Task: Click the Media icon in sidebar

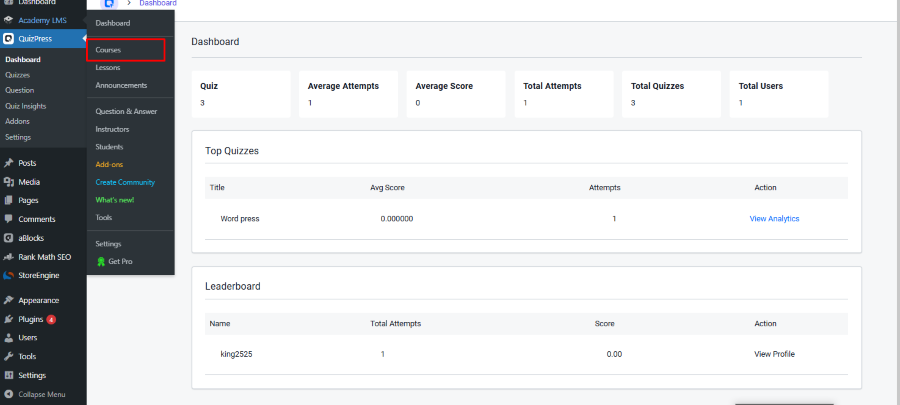Action: pyautogui.click(x=9, y=182)
